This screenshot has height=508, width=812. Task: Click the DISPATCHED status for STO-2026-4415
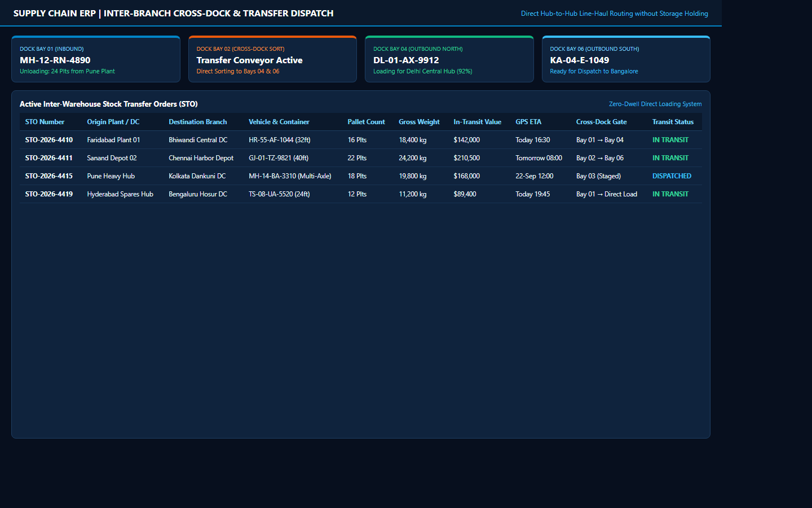pyautogui.click(x=672, y=176)
